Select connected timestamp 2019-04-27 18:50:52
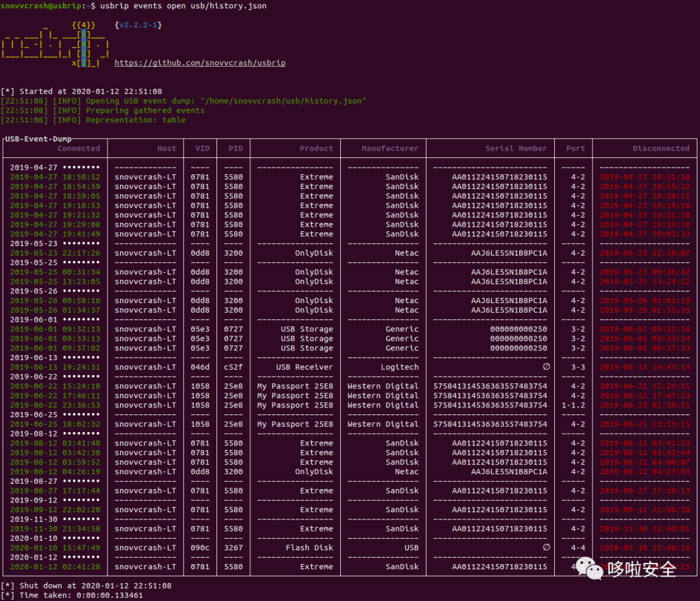The image size is (700, 601). pyautogui.click(x=55, y=177)
